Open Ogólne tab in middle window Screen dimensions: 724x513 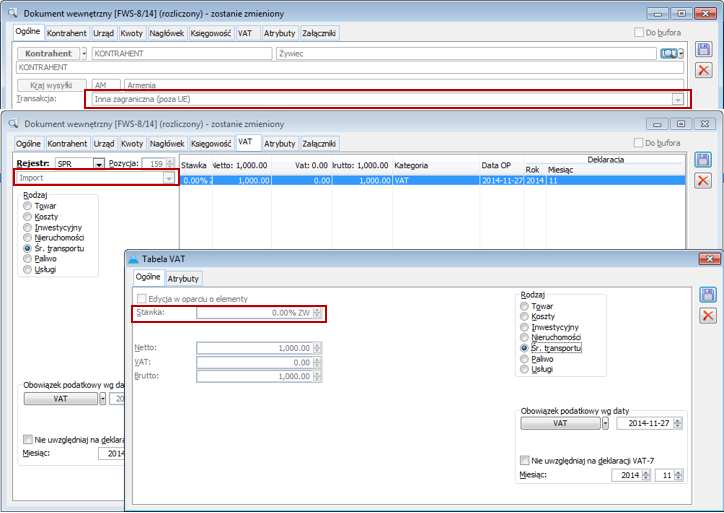(28, 144)
